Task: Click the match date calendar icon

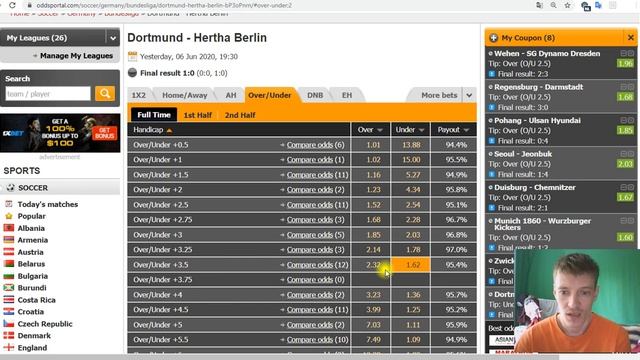Action: [132, 56]
